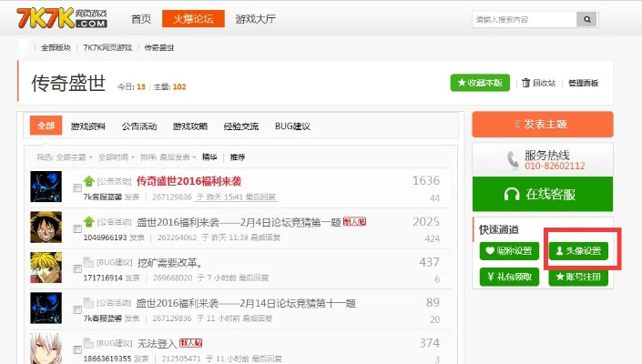642x364 pixels.
Task: Tick the checkbox for 挖矿需要改革 post
Action: [x=77, y=268]
